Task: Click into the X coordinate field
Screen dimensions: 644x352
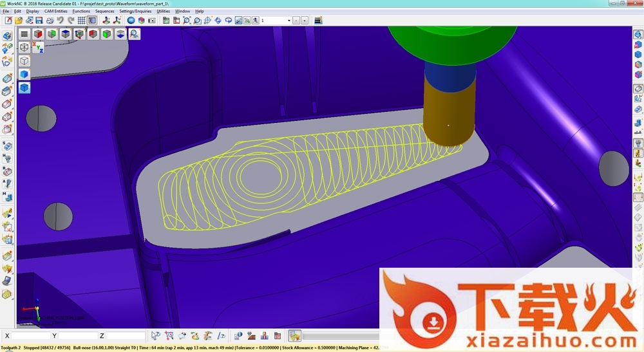Action: point(31,335)
